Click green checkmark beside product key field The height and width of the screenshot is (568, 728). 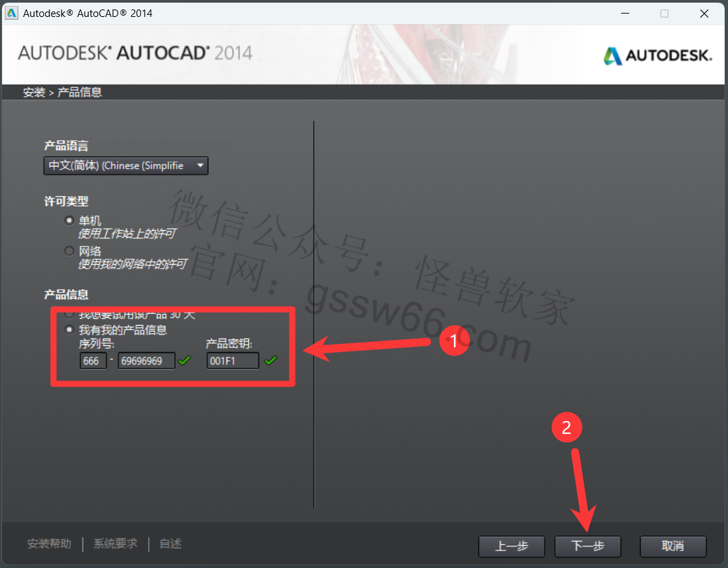[x=271, y=361]
